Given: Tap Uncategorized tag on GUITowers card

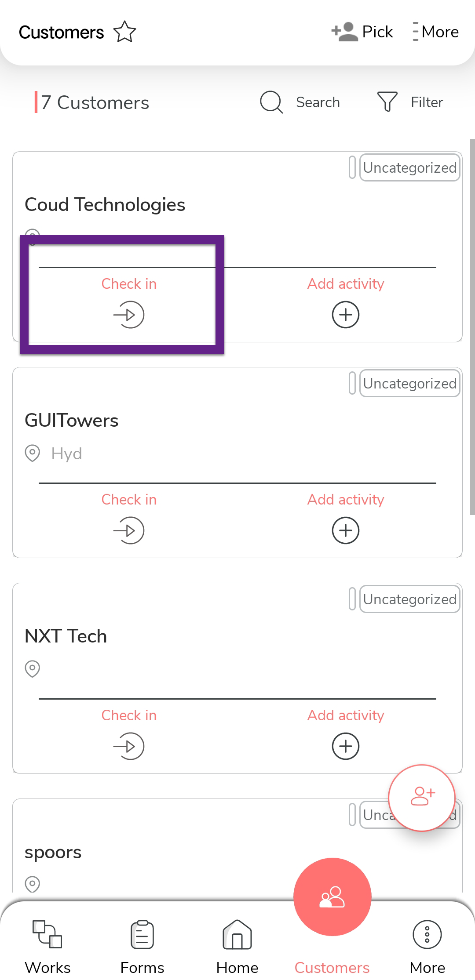Looking at the screenshot, I should coord(409,383).
